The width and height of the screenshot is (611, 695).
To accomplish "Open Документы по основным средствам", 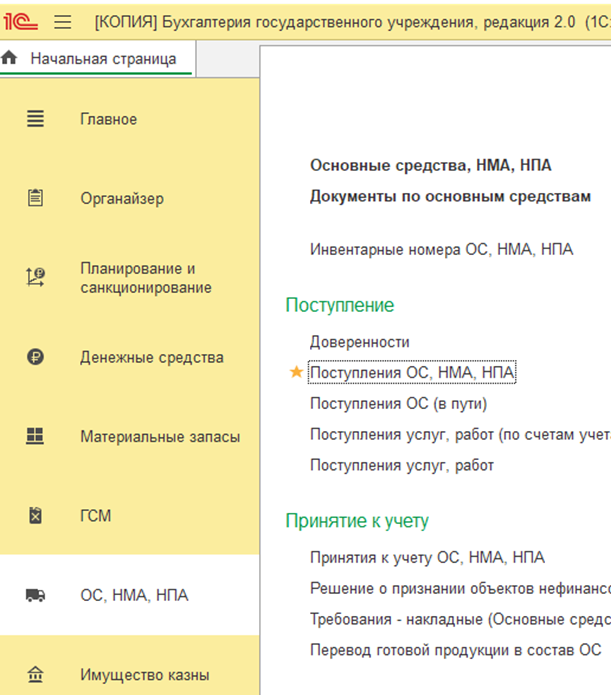I will coord(450,196).
